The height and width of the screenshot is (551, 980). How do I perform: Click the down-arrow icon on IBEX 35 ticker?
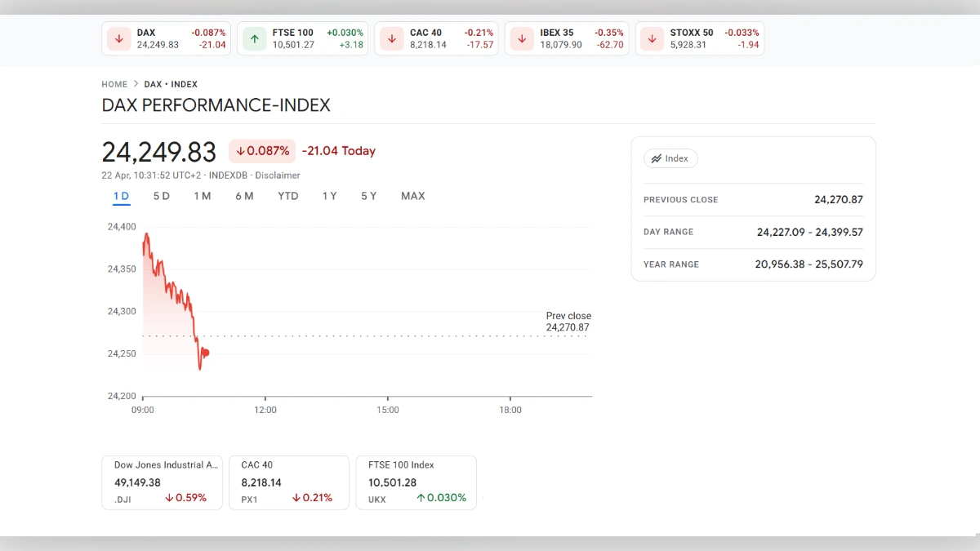click(522, 38)
